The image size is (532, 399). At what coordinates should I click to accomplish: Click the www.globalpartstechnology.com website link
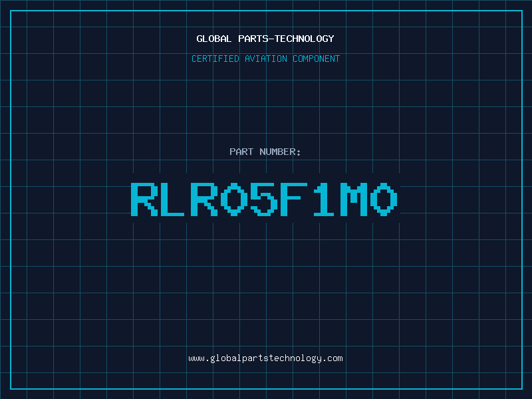click(x=265, y=358)
